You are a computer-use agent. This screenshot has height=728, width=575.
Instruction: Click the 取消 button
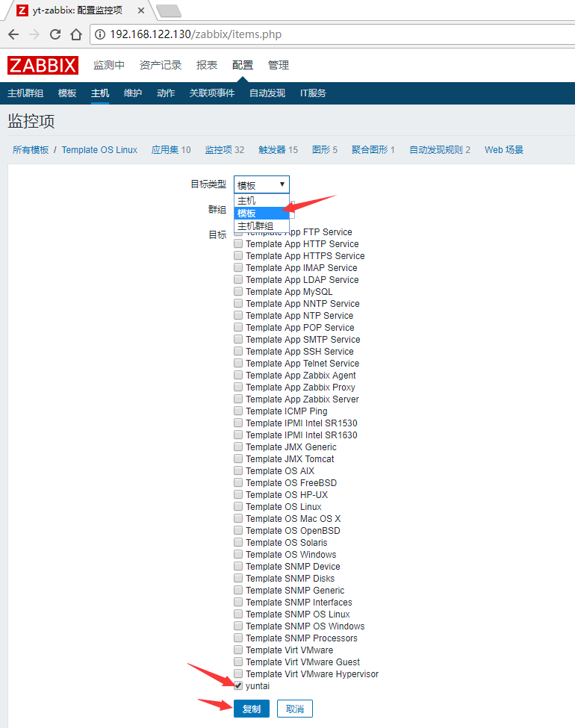[295, 709]
